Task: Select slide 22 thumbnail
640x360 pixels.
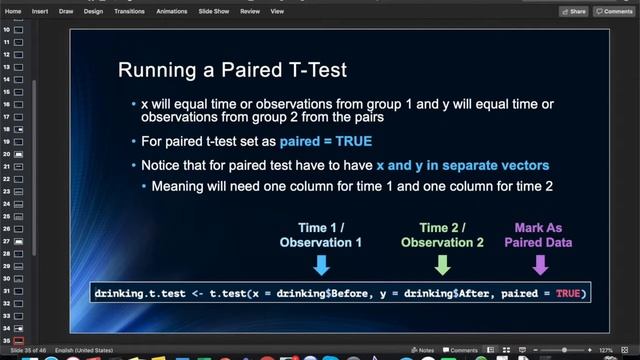Action: click(18, 179)
